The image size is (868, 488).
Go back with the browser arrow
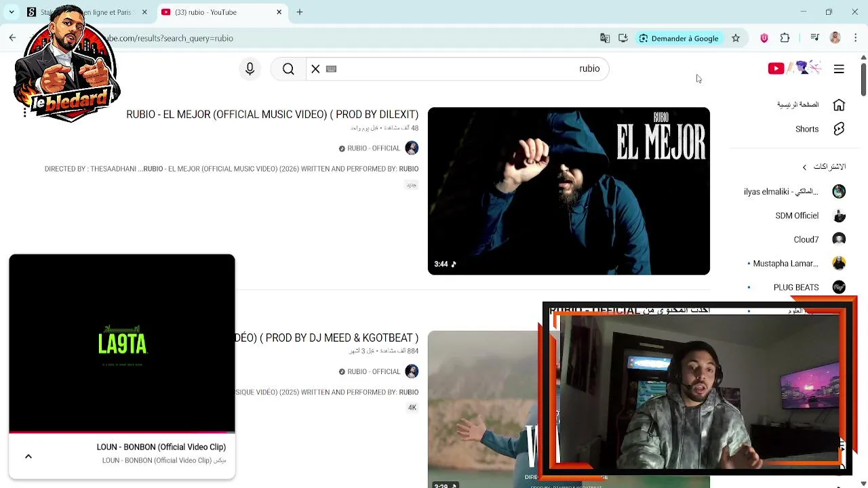point(12,39)
